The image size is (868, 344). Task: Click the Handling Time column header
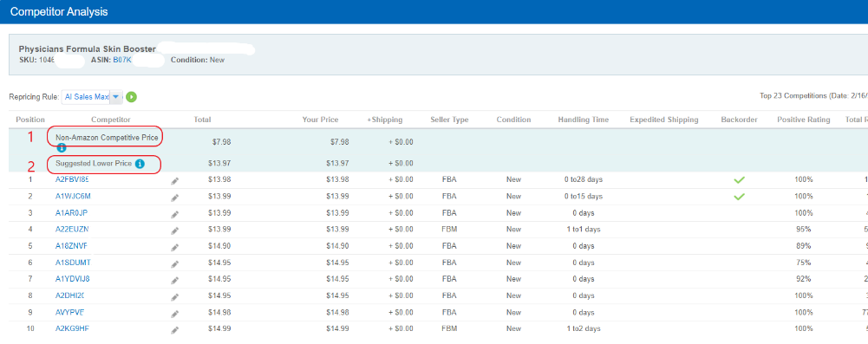point(583,120)
